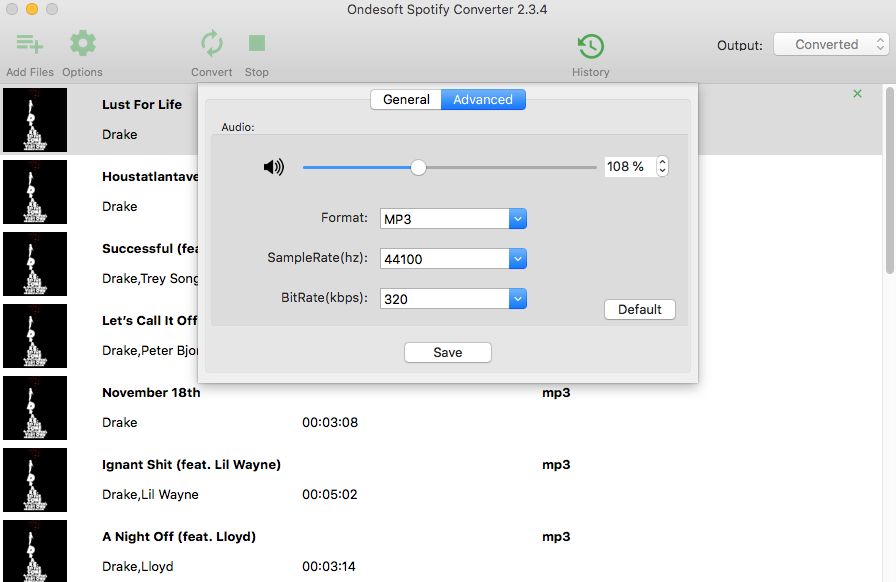Click the Successful track album art

(x=35, y=264)
